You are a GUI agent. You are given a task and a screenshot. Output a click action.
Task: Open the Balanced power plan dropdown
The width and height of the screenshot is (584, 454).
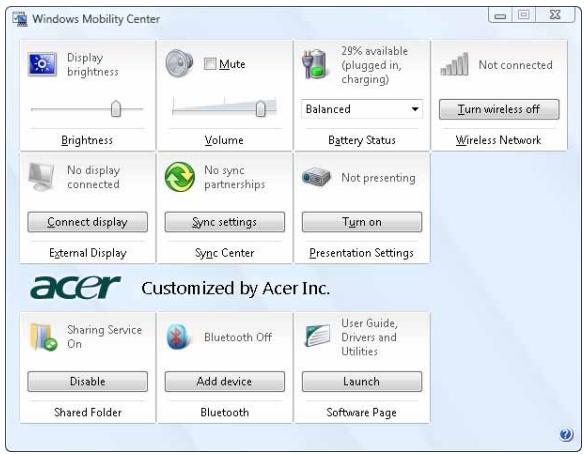pos(362,109)
